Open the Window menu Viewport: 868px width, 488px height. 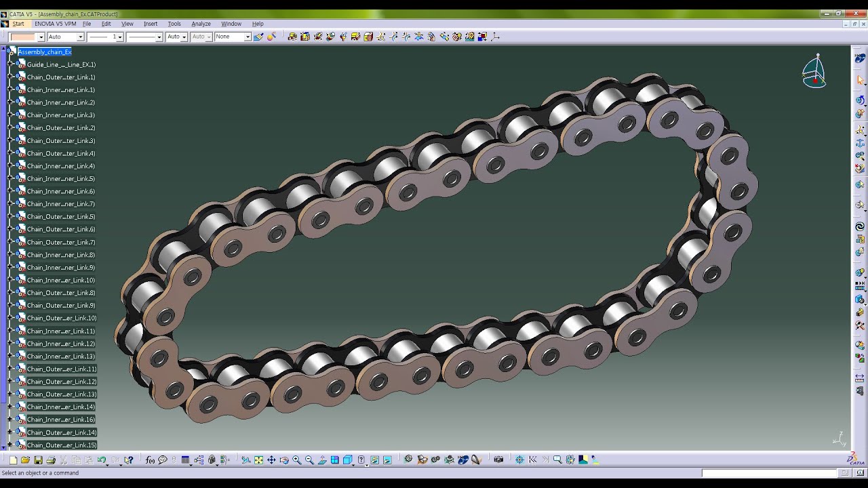231,24
